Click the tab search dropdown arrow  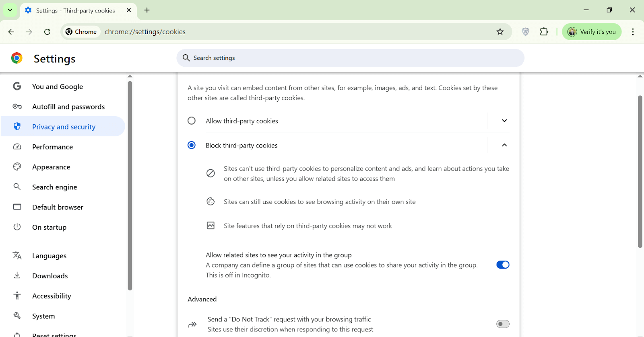tap(10, 10)
